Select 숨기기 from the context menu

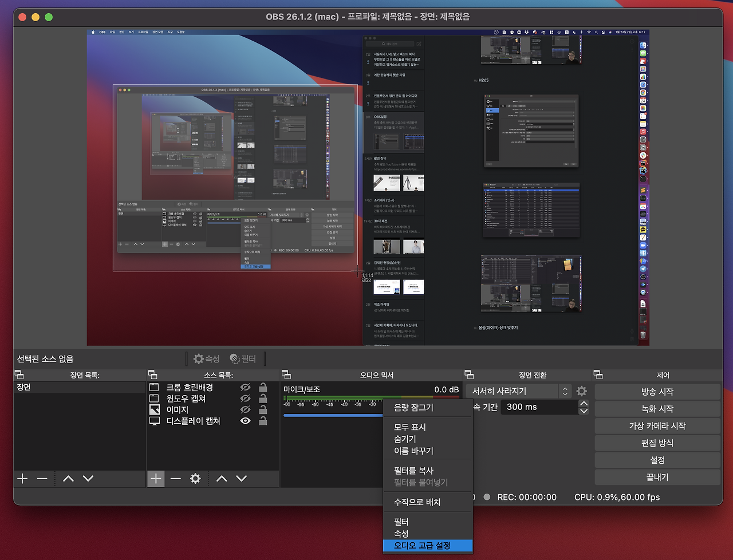[428, 439]
